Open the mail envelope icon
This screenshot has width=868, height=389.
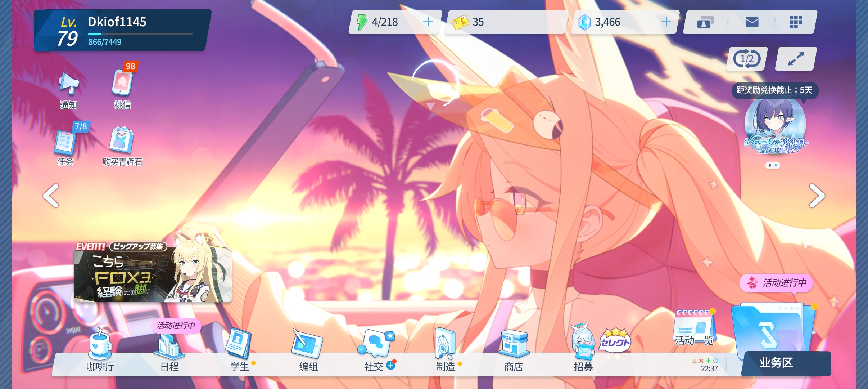tap(752, 22)
